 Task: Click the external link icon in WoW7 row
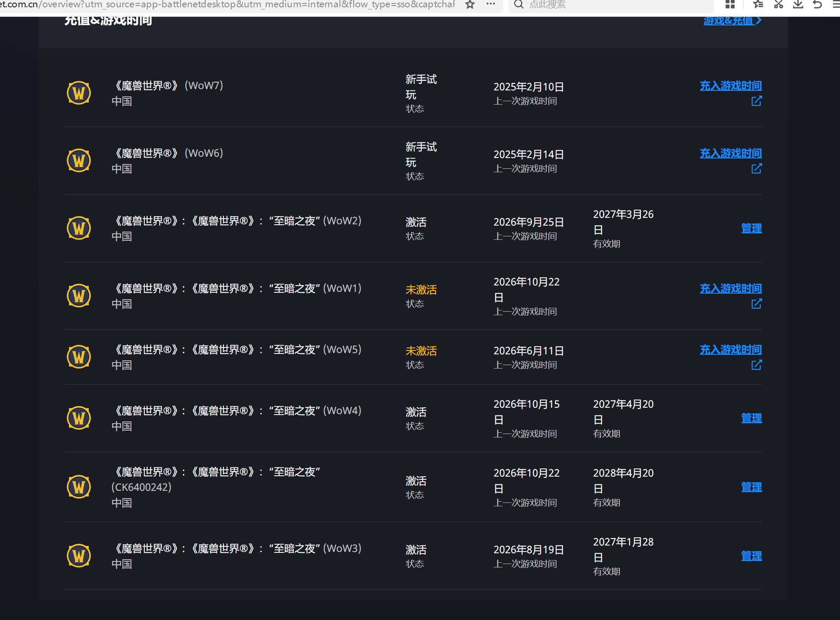click(756, 101)
